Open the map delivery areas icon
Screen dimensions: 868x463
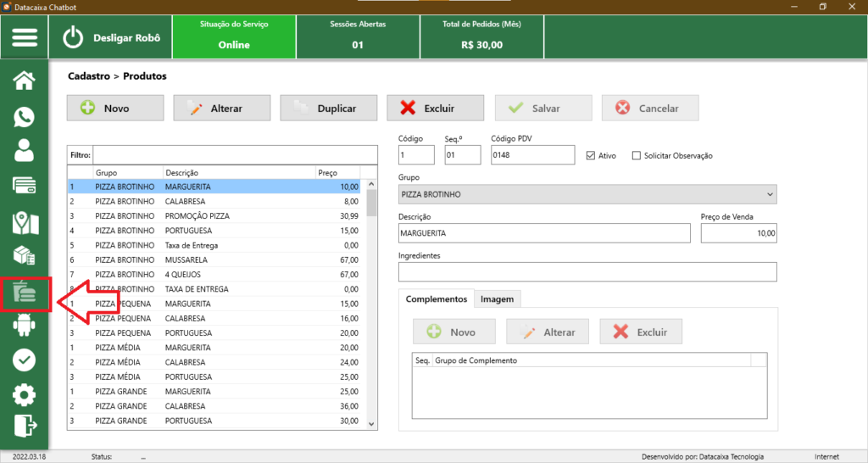click(25, 222)
